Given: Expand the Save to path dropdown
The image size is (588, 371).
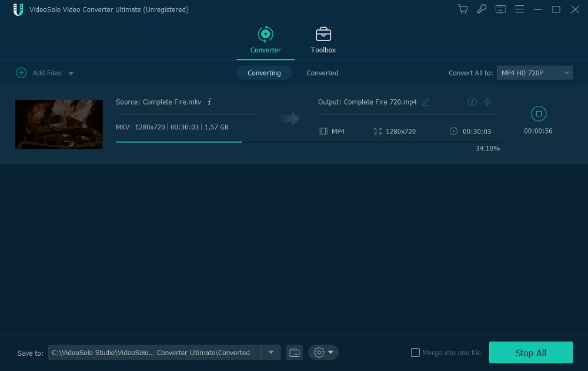Looking at the screenshot, I should pyautogui.click(x=270, y=353).
